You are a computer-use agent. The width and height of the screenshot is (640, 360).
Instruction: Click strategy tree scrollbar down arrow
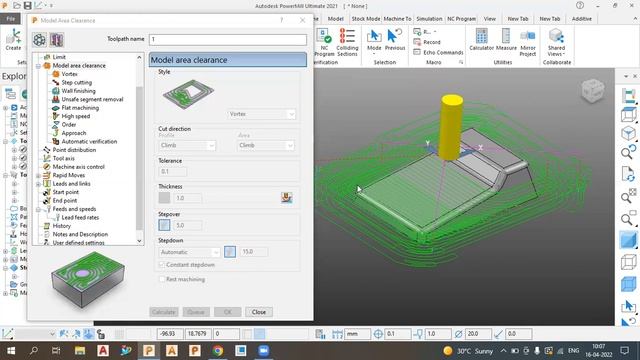[x=139, y=241]
